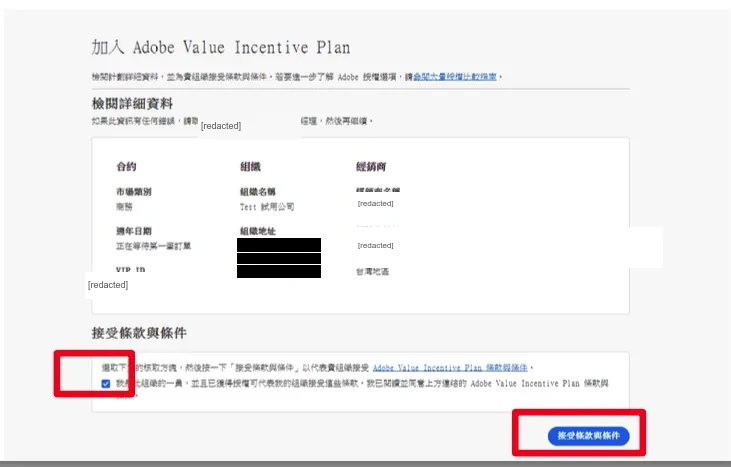Click the '正在等待第一筆訂單' value text

pos(153,246)
